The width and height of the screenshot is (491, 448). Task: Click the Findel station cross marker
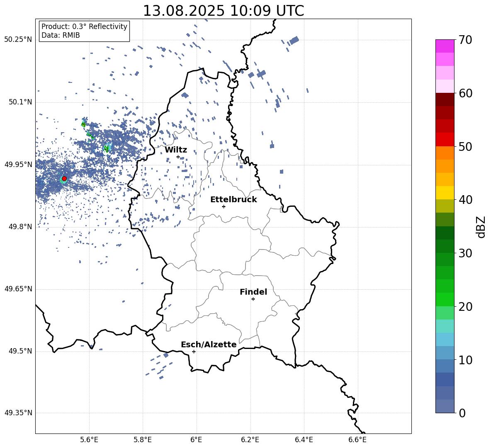pos(253,299)
